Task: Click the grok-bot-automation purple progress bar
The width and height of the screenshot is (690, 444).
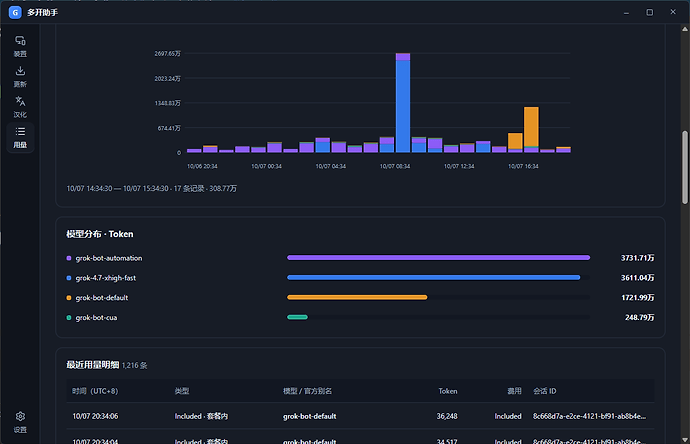Action: (438, 258)
